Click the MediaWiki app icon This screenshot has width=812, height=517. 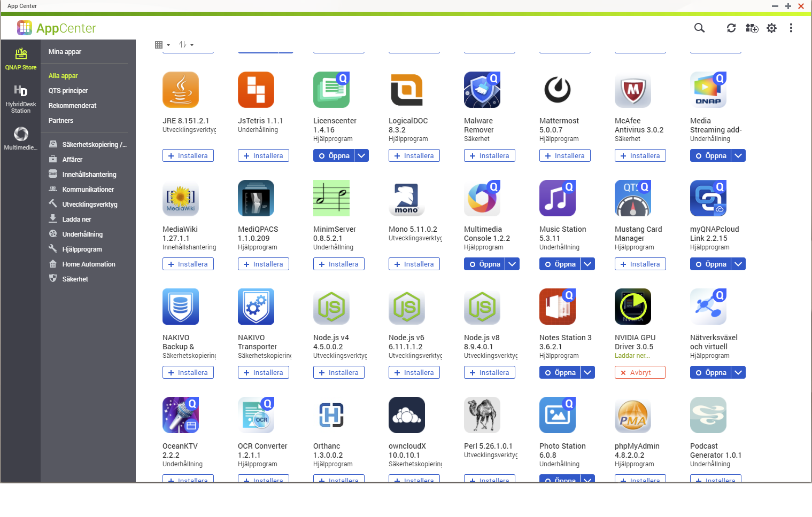(181, 198)
